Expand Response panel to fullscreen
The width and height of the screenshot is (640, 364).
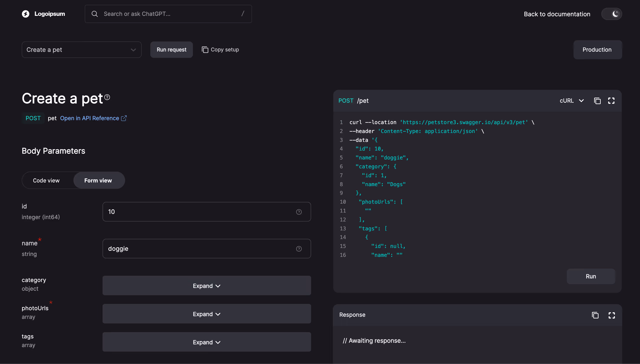click(612, 315)
